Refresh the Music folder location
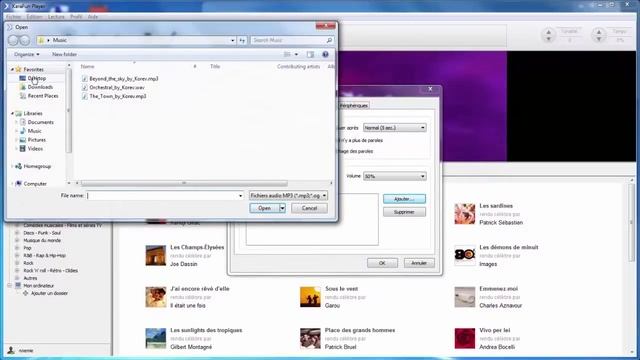 coord(242,40)
